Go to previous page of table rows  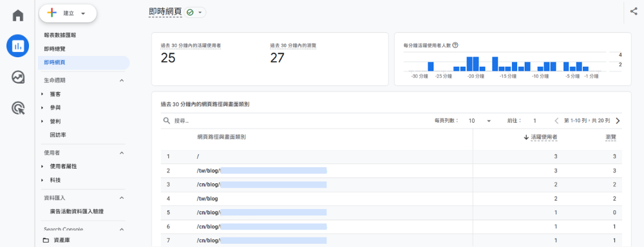pos(556,121)
